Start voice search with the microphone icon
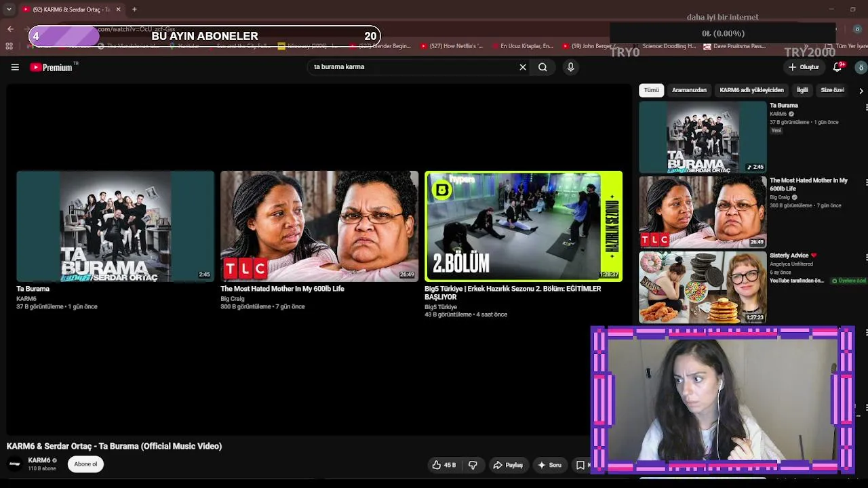 coord(570,67)
